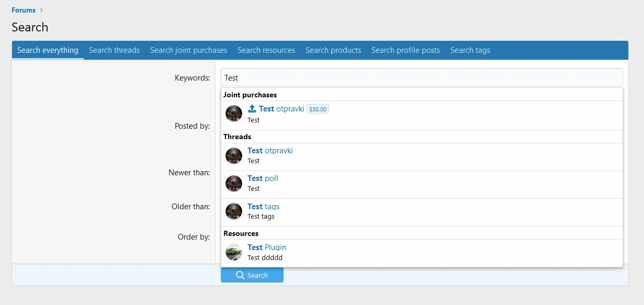
Task: Switch to the Search products tab
Action: [333, 50]
